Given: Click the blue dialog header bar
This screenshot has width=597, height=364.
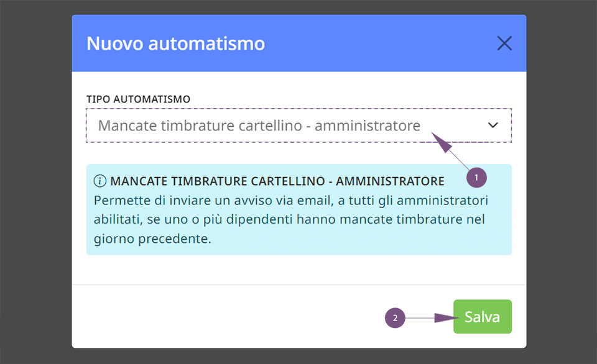Looking at the screenshot, I should pos(299,43).
